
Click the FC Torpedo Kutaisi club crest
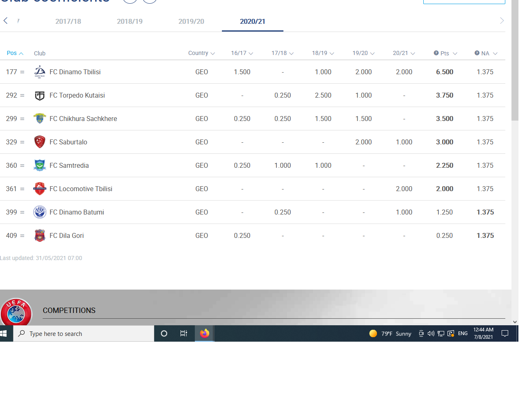[40, 95]
